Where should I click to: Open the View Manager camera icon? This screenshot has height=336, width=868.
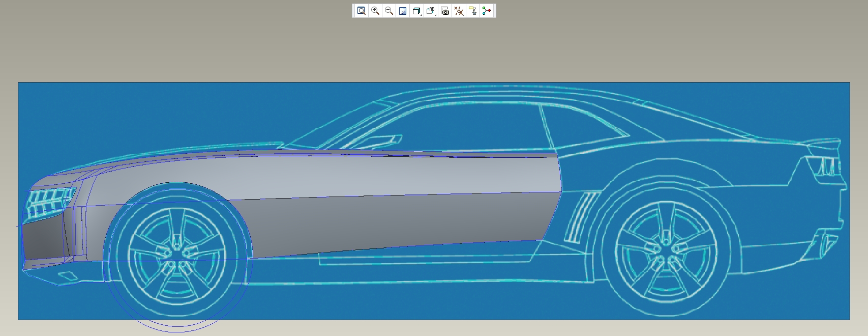(445, 11)
